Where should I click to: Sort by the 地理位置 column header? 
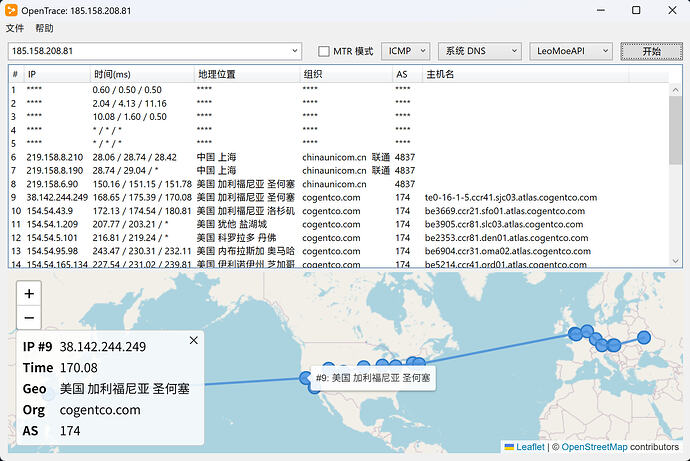[x=247, y=74]
